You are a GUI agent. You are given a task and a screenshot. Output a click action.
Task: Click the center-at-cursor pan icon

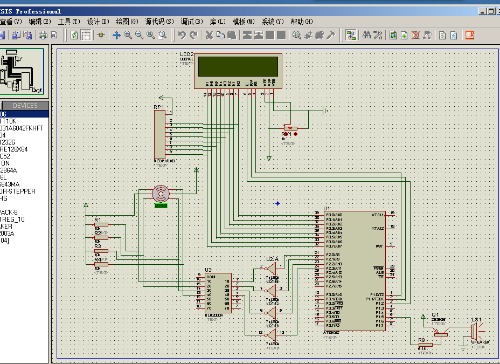[x=116, y=35]
